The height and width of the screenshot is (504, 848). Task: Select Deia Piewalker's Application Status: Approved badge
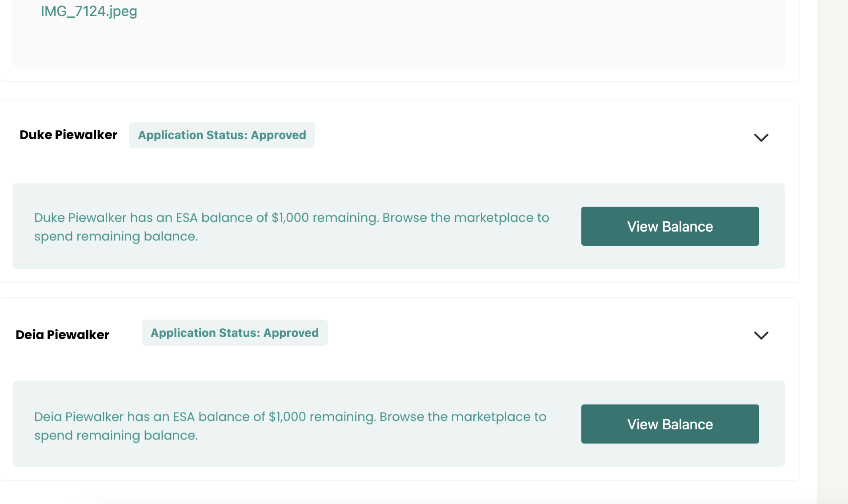(235, 333)
